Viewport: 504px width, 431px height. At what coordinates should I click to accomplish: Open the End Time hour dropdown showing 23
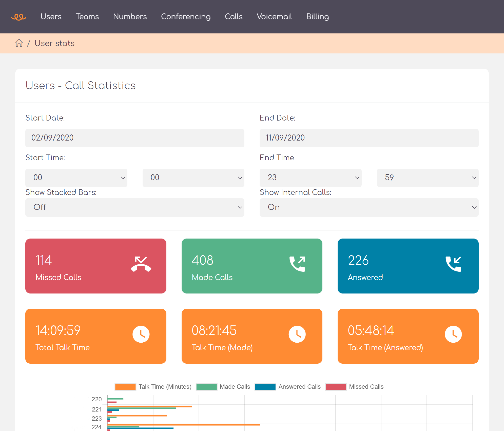[x=310, y=178]
